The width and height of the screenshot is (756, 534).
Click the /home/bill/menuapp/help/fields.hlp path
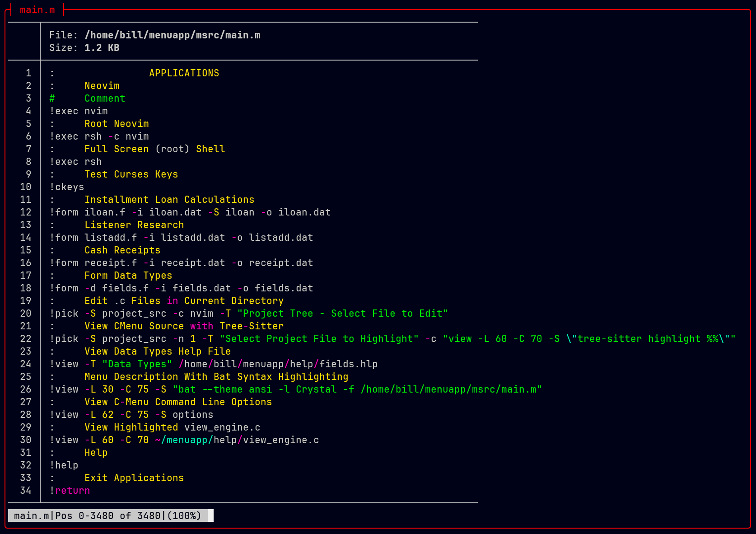[278, 364]
